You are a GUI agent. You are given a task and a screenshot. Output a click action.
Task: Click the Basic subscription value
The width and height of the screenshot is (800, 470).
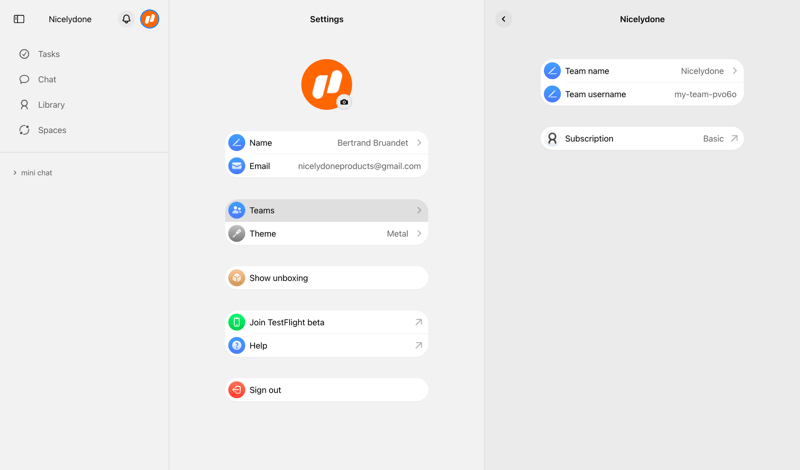(x=713, y=138)
